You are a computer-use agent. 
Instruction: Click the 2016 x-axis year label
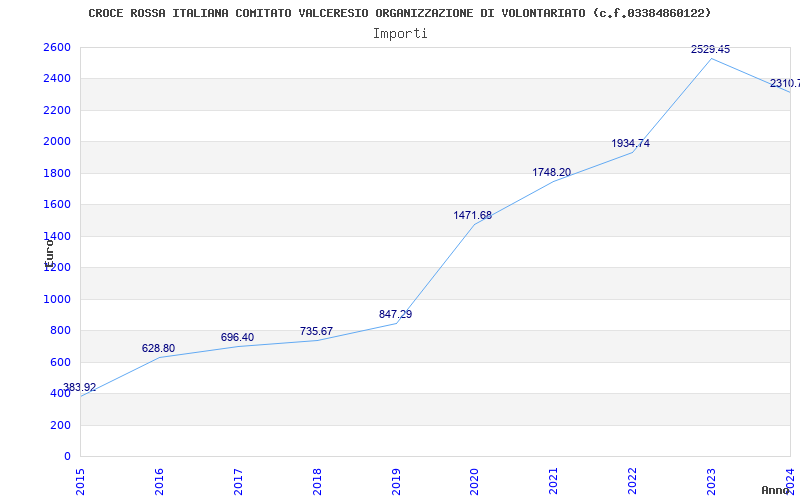[x=159, y=482]
